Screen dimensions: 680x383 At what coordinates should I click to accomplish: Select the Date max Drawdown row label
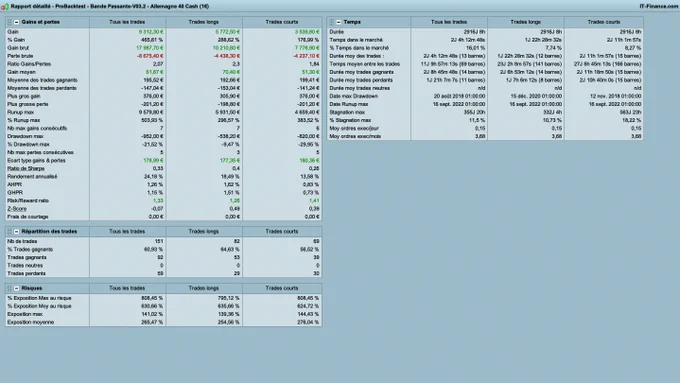tap(353, 96)
